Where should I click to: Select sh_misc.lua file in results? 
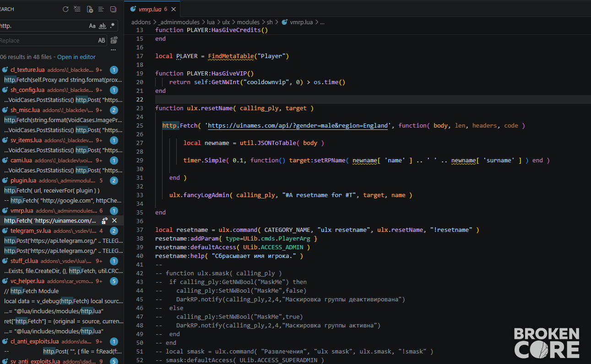62,110
